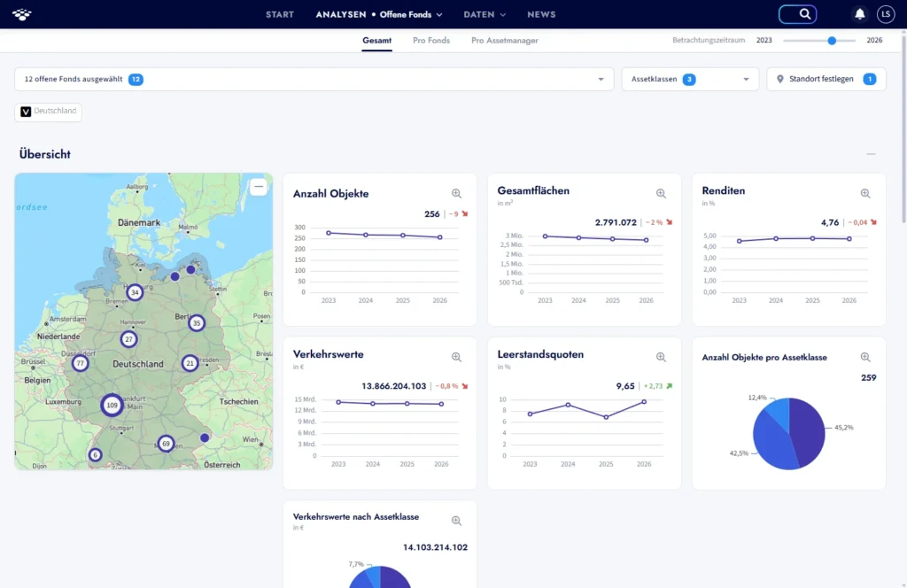Click the 2026 data point in Leerstandsquoten chart
Image resolution: width=907 pixels, height=588 pixels.
[644, 401]
